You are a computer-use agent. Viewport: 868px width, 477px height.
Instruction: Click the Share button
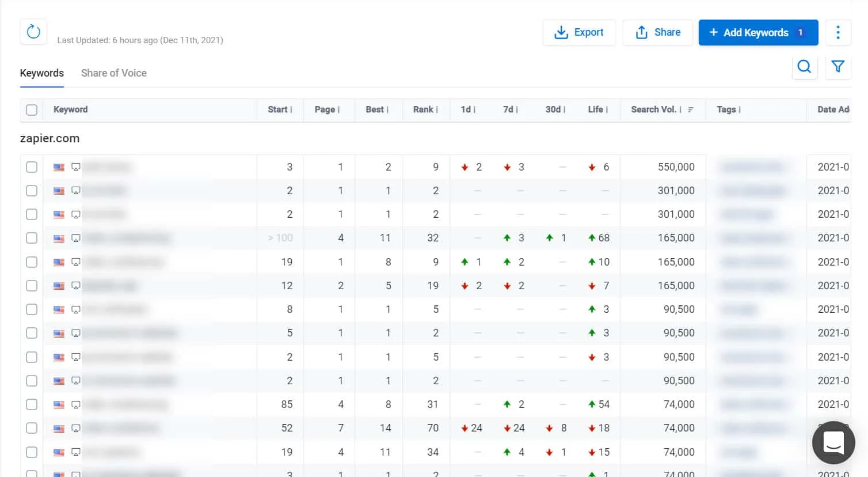pyautogui.click(x=657, y=32)
